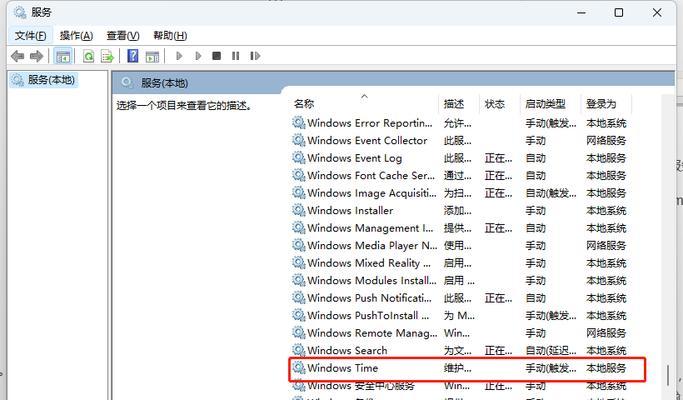The width and height of the screenshot is (683, 400).
Task: Click 自动(延迟... startup type of Windows Search
Action: pyautogui.click(x=551, y=350)
